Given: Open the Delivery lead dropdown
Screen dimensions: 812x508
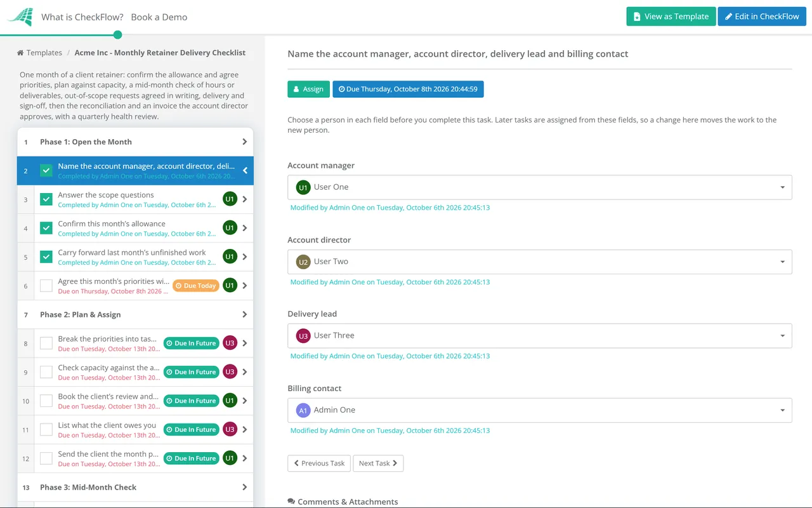Looking at the screenshot, I should click(540, 336).
